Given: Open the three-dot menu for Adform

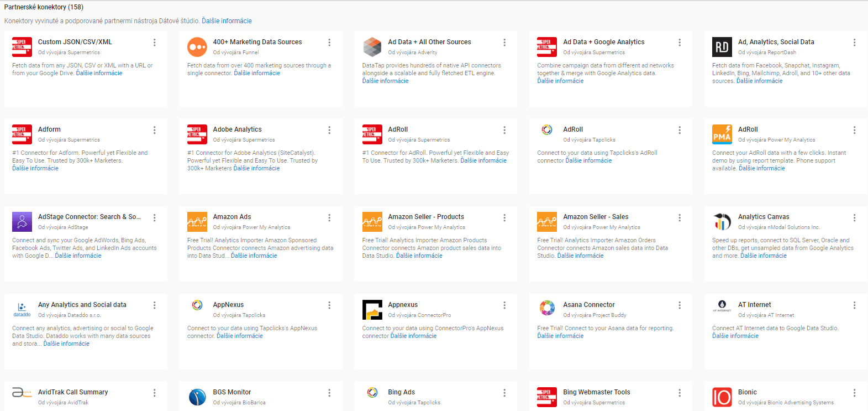Looking at the screenshot, I should pyautogui.click(x=154, y=130).
